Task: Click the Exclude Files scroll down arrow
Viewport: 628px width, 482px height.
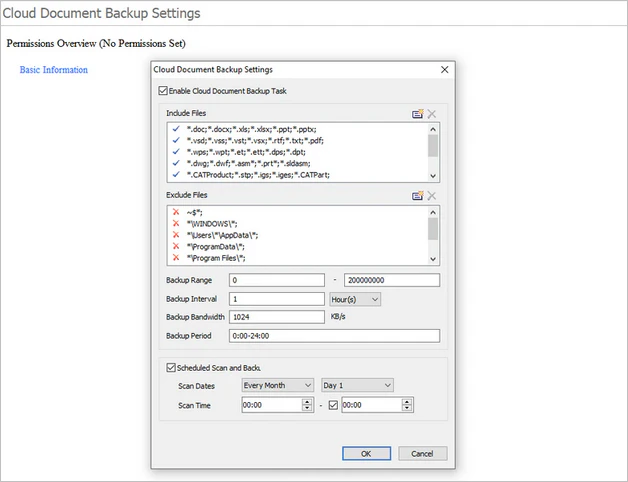Action: click(433, 259)
